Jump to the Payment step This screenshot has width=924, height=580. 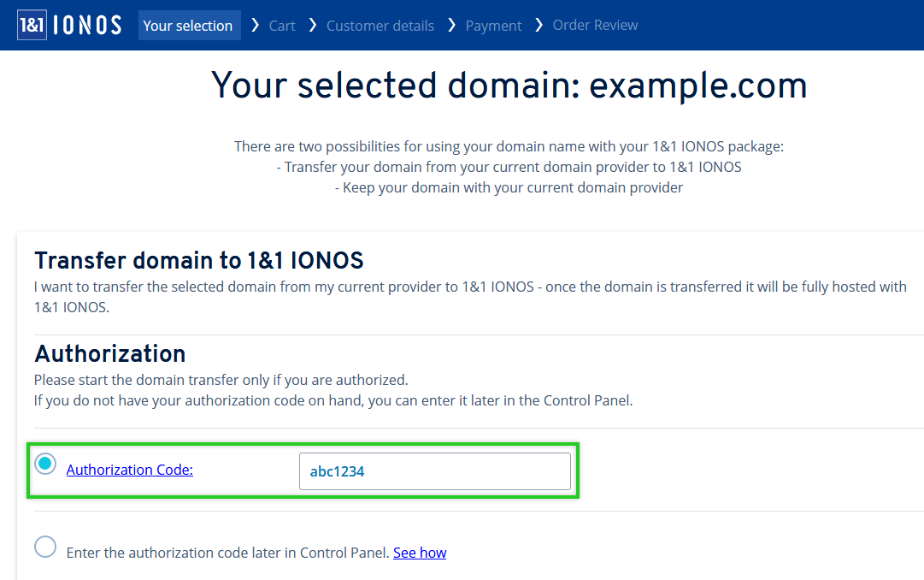(493, 26)
